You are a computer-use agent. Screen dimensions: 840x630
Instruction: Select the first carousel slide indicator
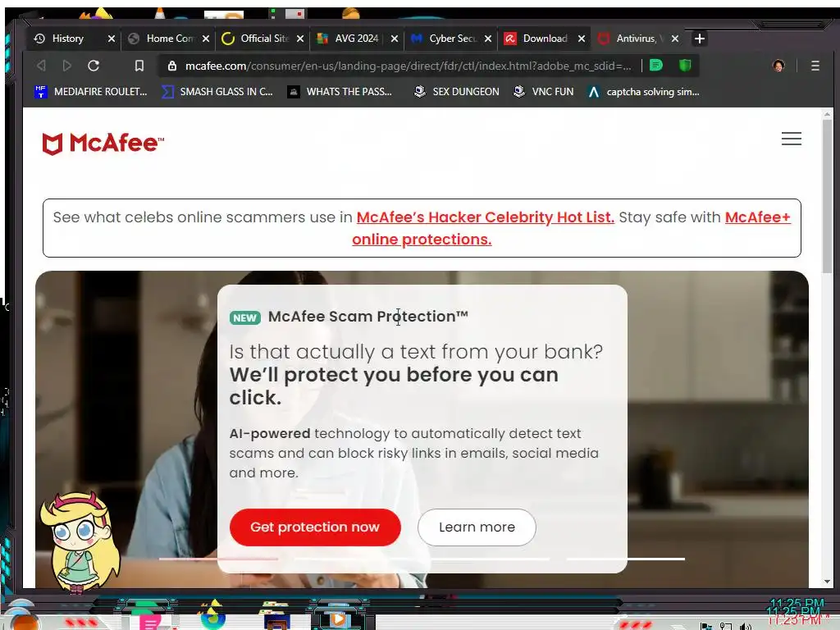tap(218, 559)
